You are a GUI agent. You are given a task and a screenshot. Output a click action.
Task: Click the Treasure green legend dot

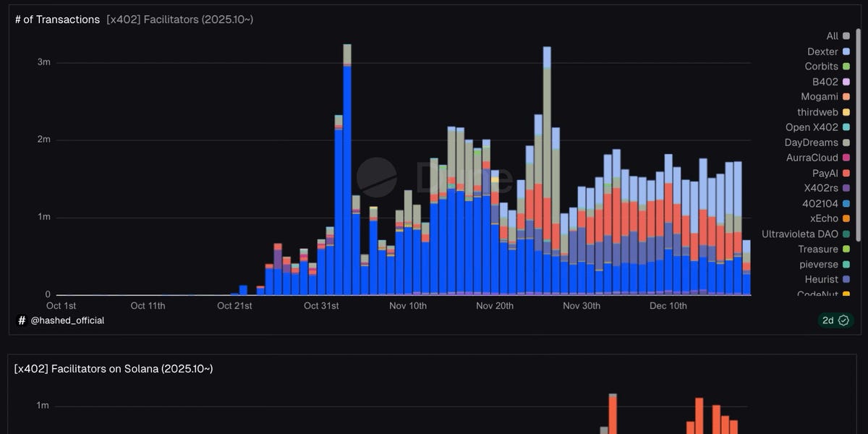pyautogui.click(x=846, y=249)
